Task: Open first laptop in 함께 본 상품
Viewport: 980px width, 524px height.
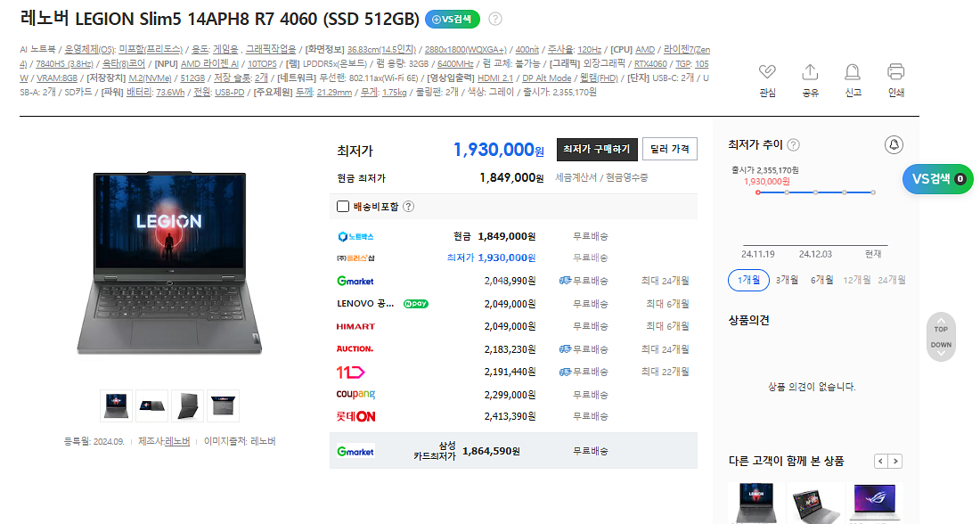Action: [x=757, y=503]
